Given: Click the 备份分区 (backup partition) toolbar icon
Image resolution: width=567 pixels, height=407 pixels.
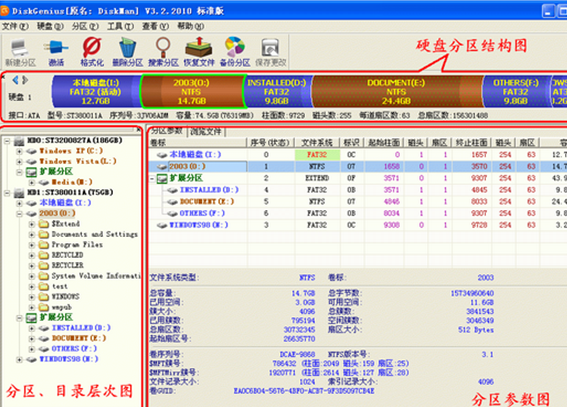Looking at the screenshot, I should click(235, 52).
